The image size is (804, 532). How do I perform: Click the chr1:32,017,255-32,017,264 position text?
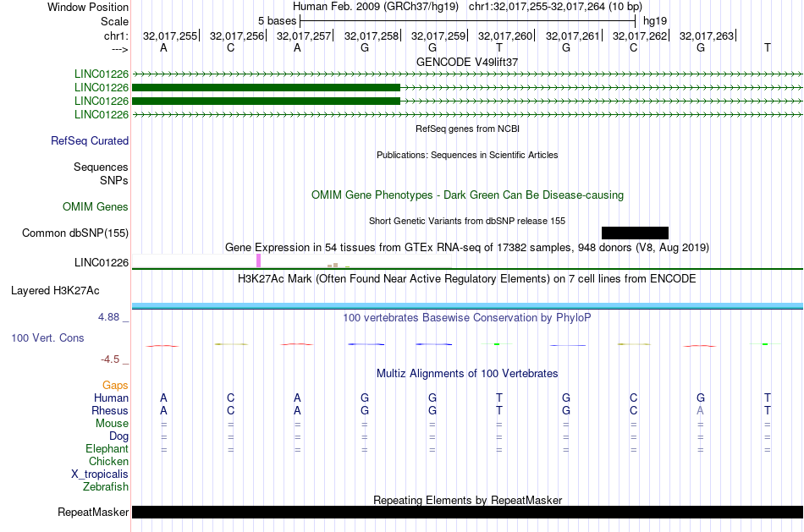click(x=555, y=7)
